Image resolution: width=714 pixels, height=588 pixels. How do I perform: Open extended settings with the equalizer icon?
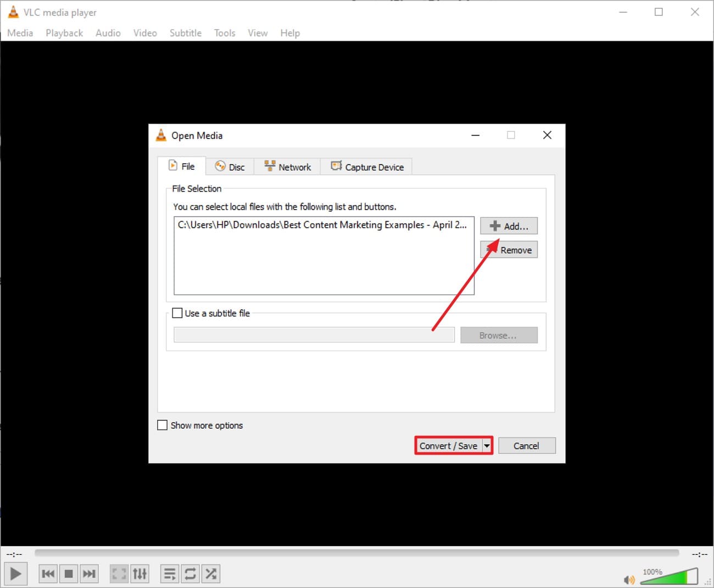[x=140, y=573]
